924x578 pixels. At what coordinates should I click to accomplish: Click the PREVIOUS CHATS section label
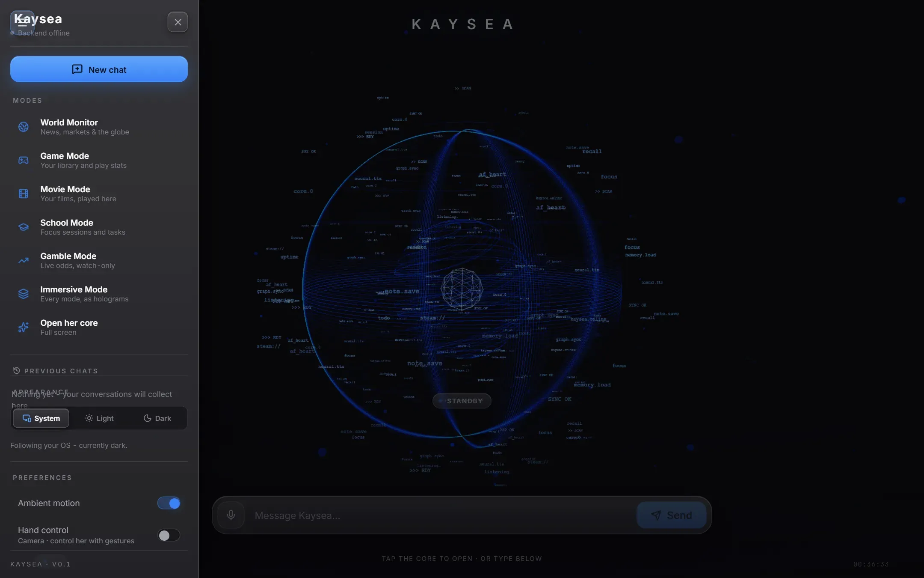61,371
